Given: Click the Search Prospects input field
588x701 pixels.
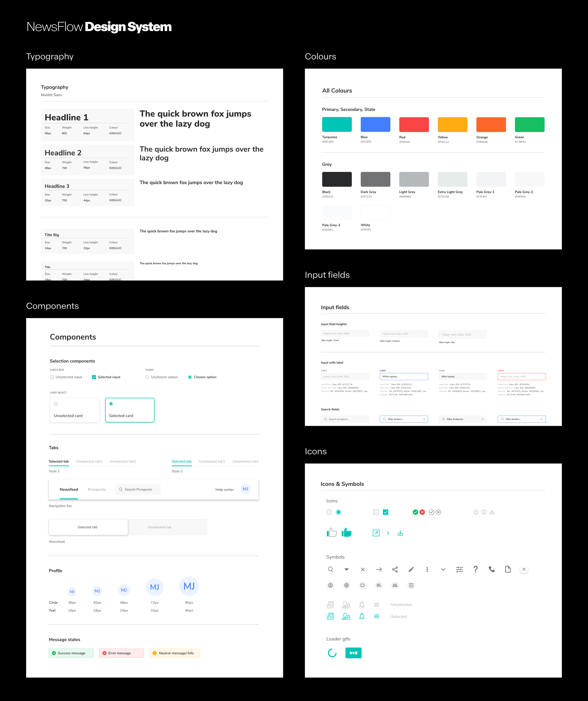Looking at the screenshot, I should click(138, 489).
